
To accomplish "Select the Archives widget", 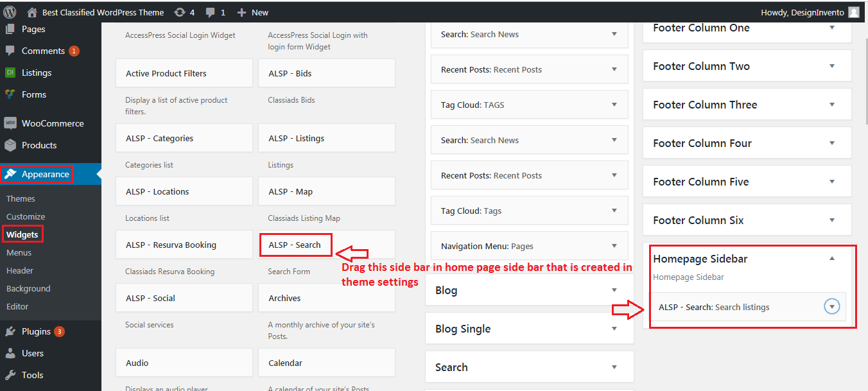I will [x=327, y=299].
